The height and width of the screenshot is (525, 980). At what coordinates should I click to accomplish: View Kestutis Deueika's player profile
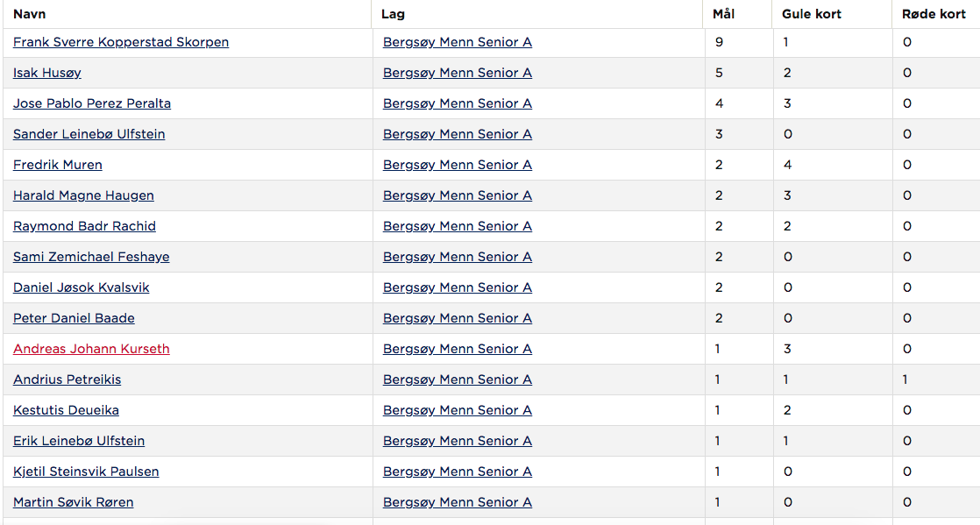point(66,410)
